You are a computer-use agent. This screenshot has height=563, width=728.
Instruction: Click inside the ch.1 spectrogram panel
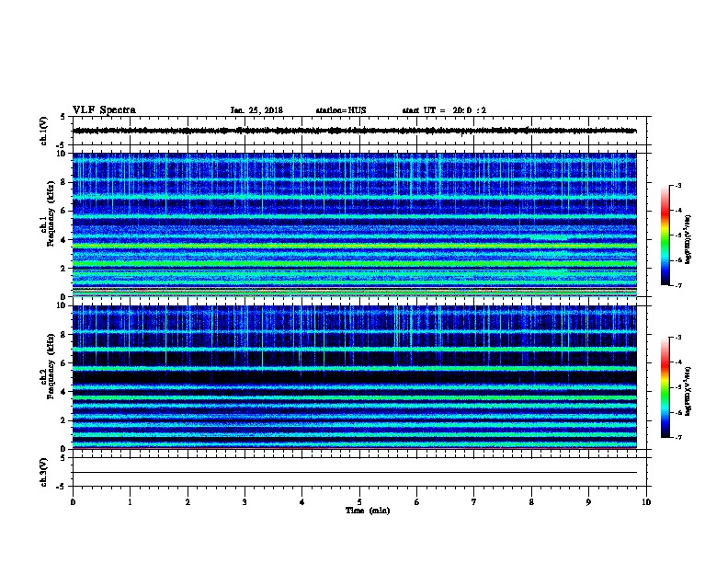pyautogui.click(x=355, y=224)
